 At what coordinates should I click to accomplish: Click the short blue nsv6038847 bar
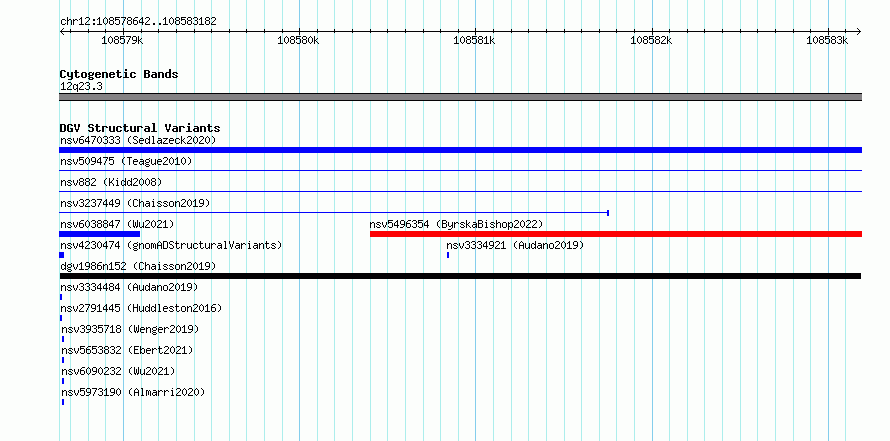(x=99, y=234)
